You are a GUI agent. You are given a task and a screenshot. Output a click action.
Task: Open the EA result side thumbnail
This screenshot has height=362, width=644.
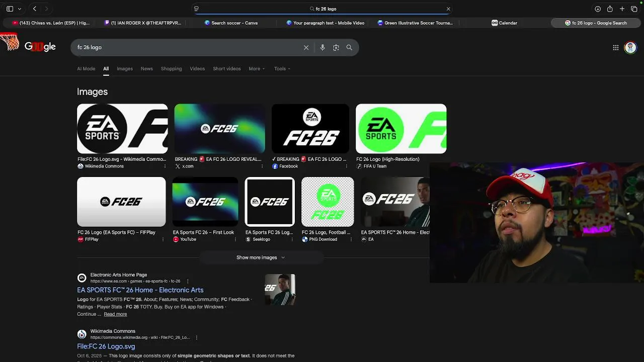pos(280,290)
